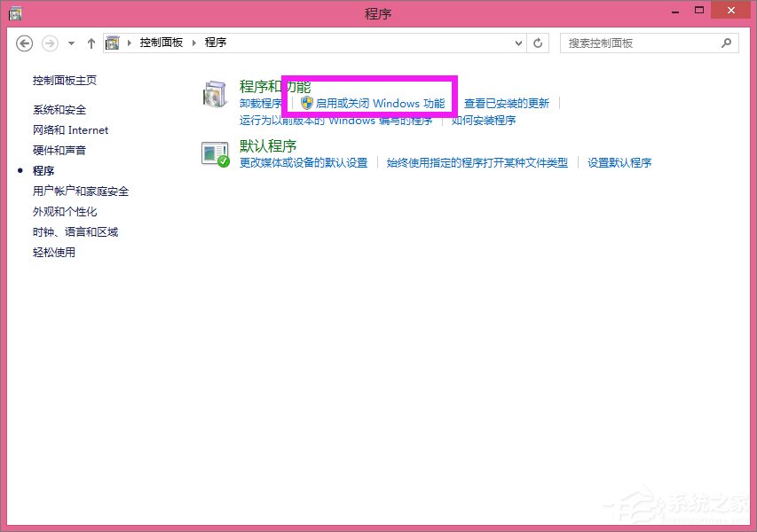
Task: Open the address bar locations dropdown
Action: coord(517,43)
